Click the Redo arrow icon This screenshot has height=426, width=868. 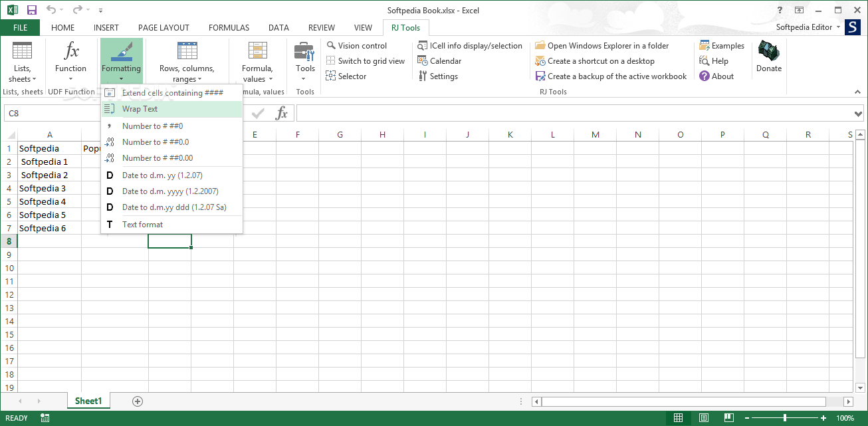(x=77, y=10)
